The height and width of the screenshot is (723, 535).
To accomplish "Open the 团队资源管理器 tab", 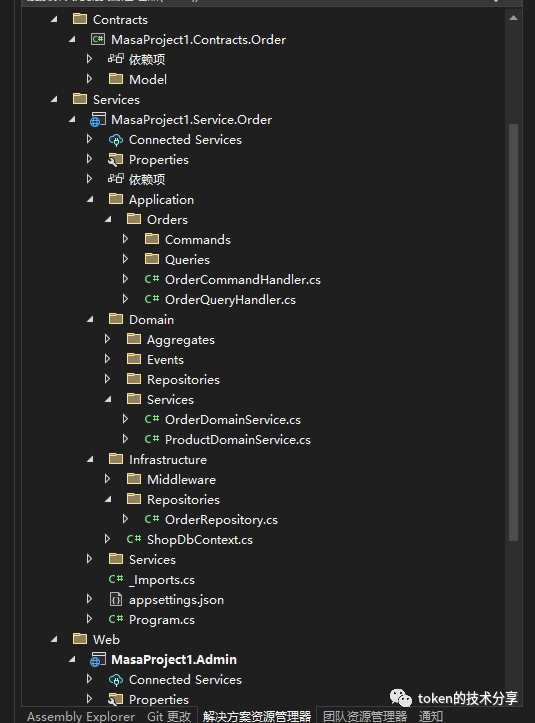I will (365, 716).
